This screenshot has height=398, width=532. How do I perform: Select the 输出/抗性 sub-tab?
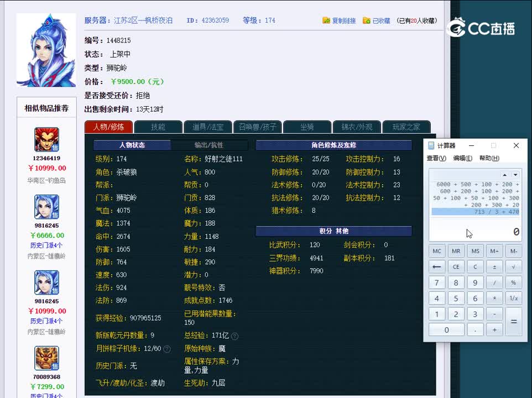point(208,145)
